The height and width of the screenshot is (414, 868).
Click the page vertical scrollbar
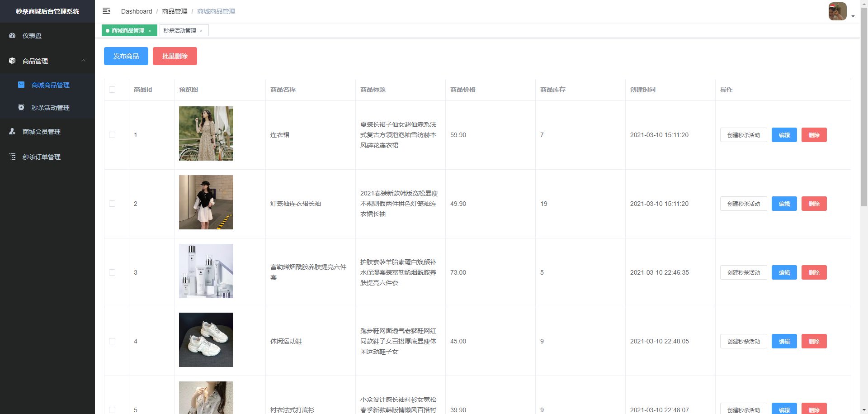tap(864, 106)
